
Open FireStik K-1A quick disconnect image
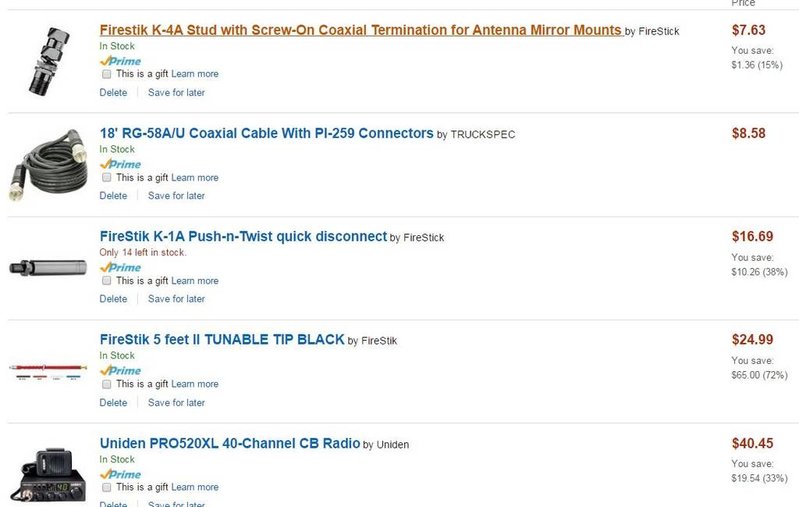click(48, 268)
